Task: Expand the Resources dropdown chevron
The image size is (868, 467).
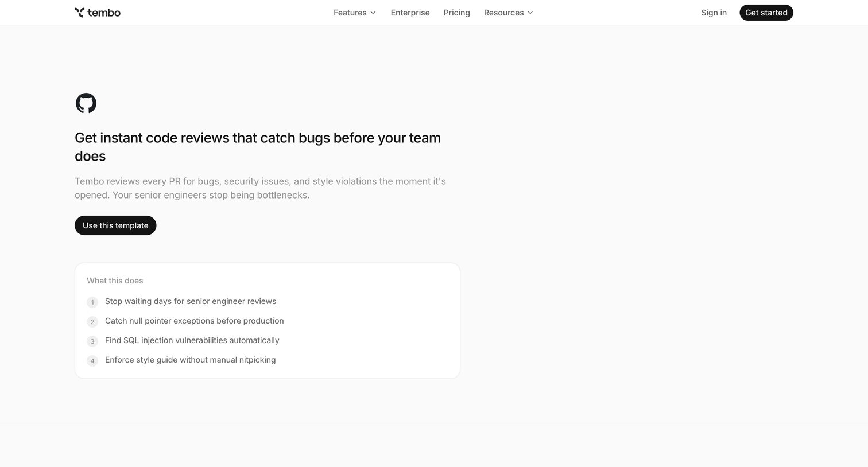Action: (x=530, y=13)
